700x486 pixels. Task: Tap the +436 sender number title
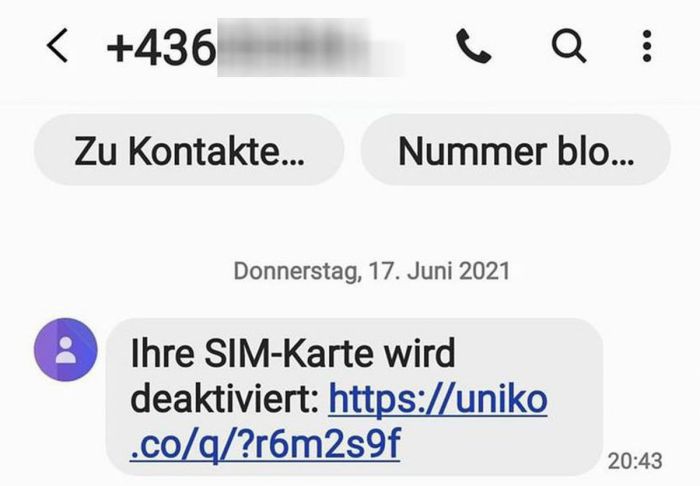tap(161, 47)
